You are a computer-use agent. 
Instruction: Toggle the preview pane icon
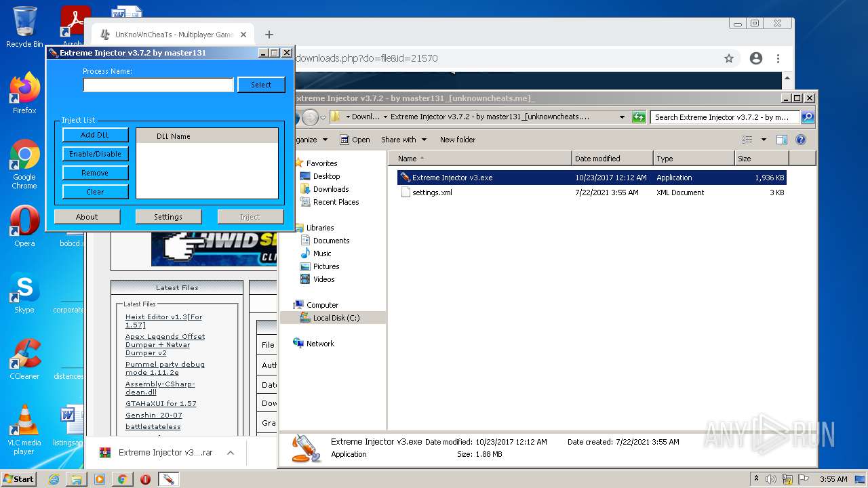click(x=782, y=140)
